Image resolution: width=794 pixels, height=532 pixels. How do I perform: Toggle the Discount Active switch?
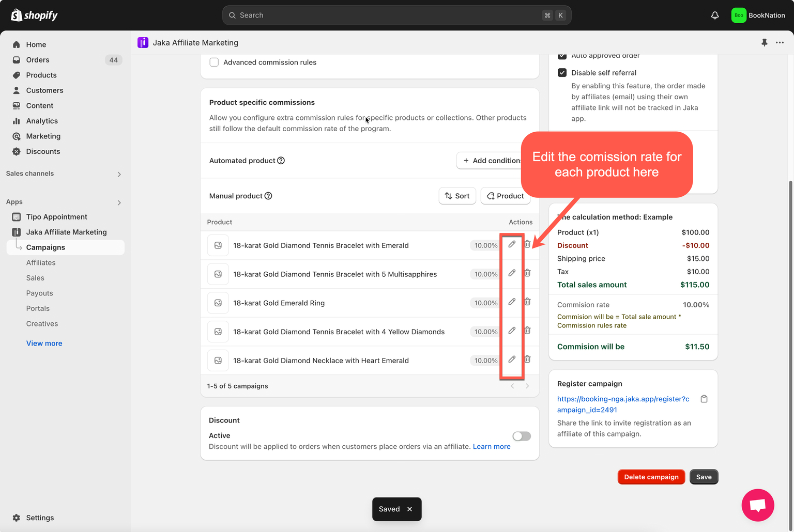522,436
